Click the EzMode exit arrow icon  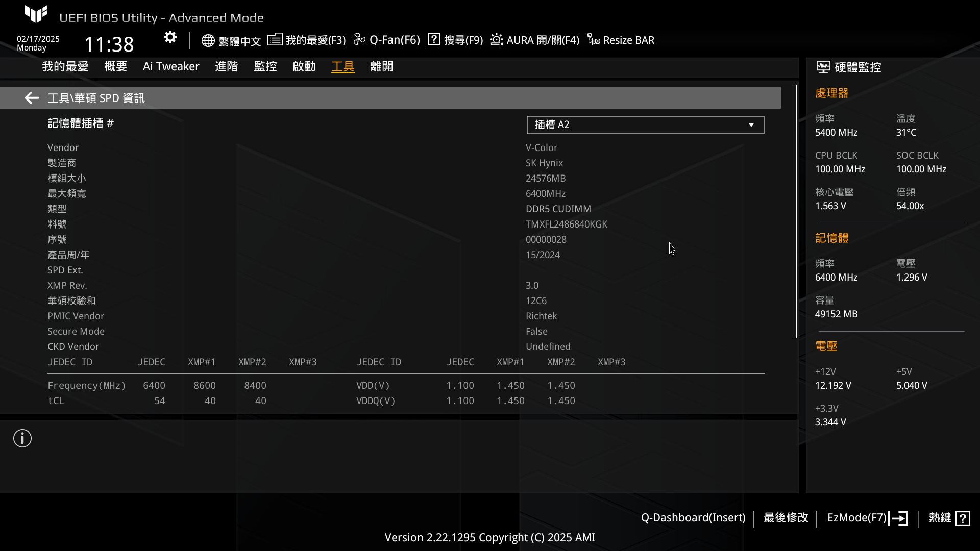[x=899, y=518]
